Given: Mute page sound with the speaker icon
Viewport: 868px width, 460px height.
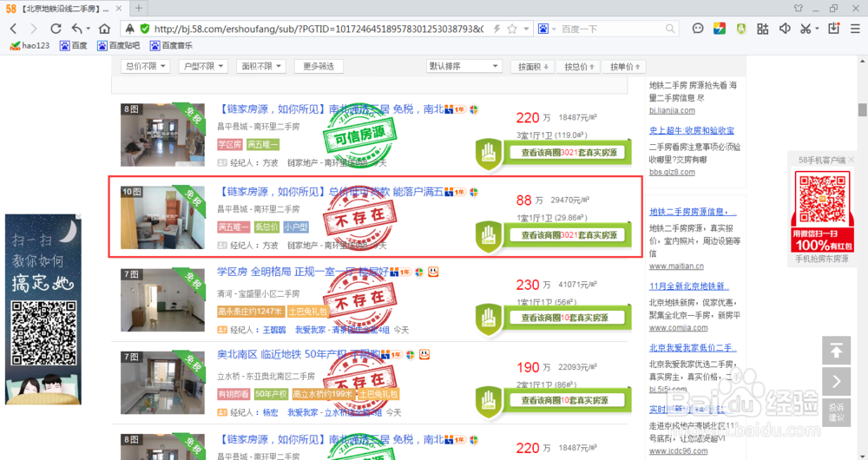Looking at the screenshot, I should coord(785,29).
